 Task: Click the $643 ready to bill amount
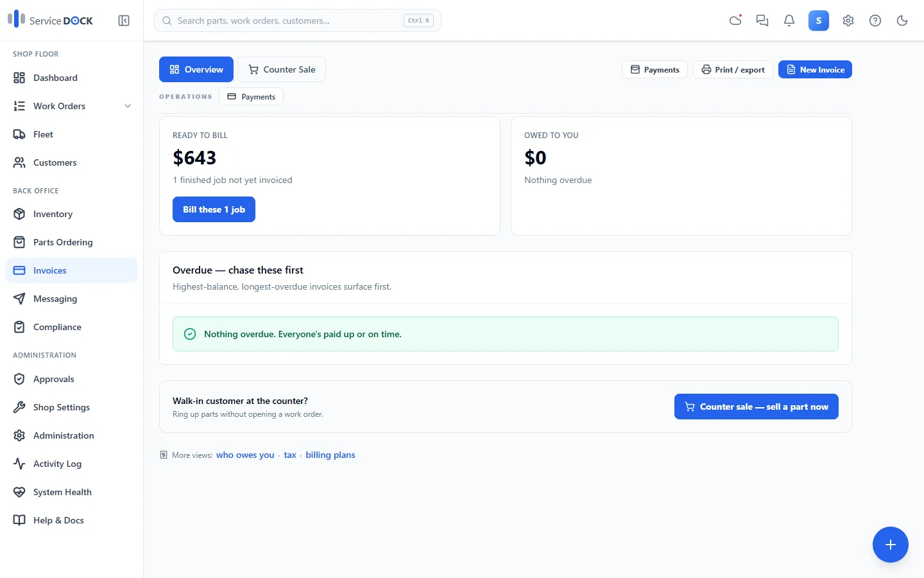click(194, 157)
